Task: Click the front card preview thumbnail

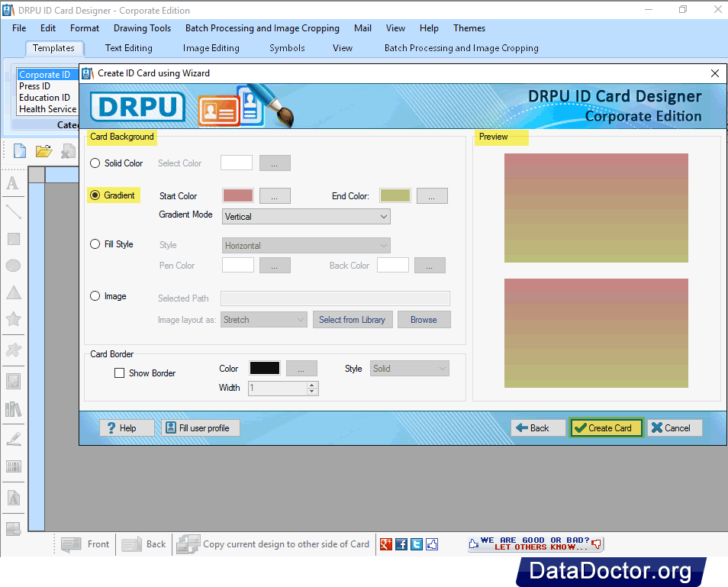Action: click(x=596, y=208)
